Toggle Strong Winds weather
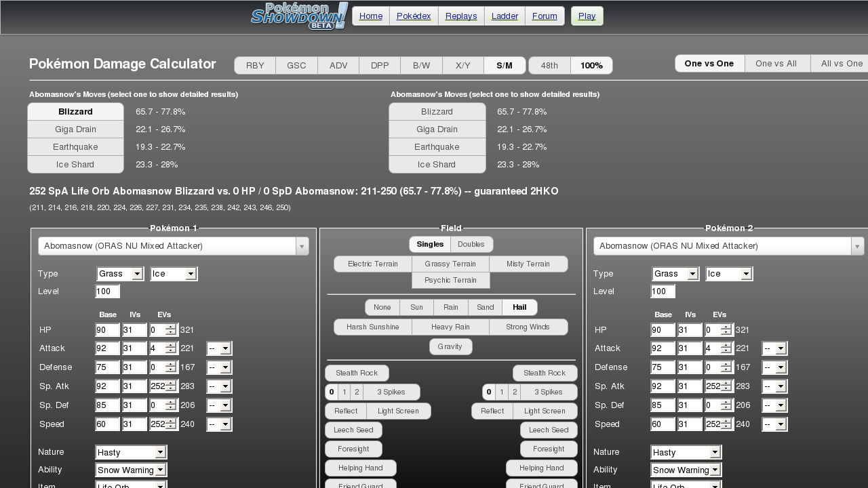 tap(528, 327)
